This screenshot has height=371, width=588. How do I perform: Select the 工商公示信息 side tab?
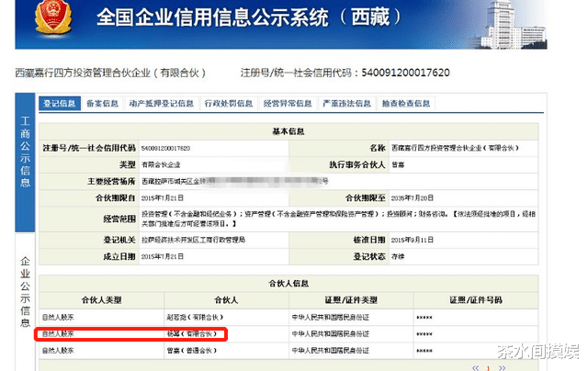(25, 162)
